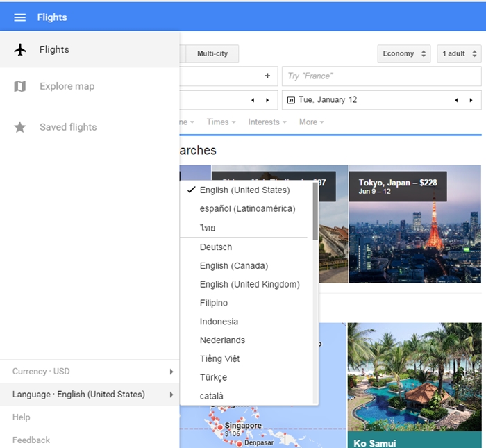Viewport: 486px width, 448px height.
Task: Click the language list scrollbar
Action: pos(315,211)
